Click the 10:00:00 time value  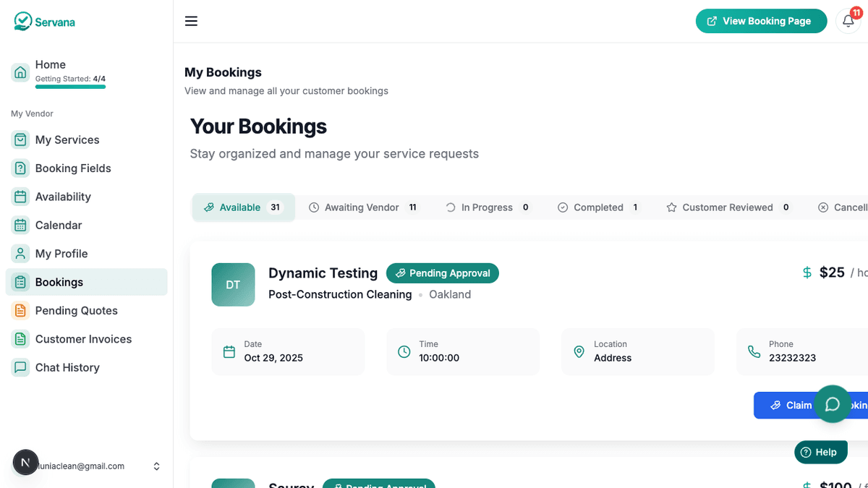coord(439,358)
